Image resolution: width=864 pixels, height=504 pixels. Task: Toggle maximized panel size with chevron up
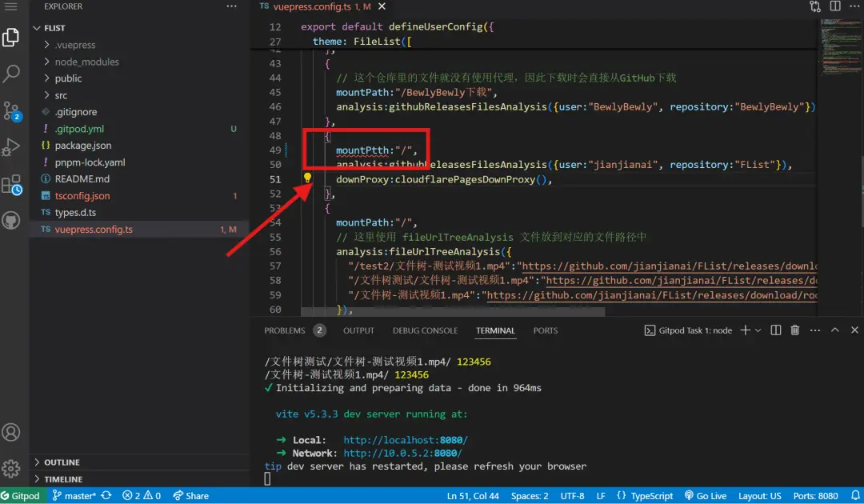click(x=834, y=330)
